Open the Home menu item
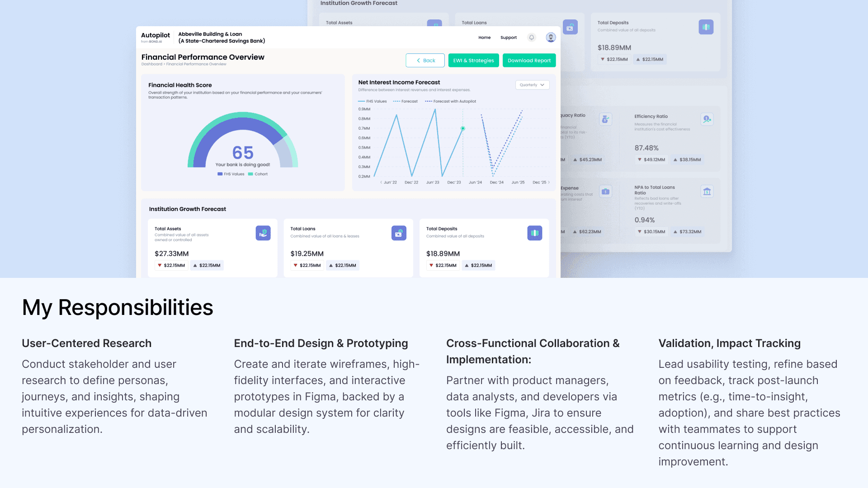Image resolution: width=868 pixels, height=488 pixels. pos(484,38)
